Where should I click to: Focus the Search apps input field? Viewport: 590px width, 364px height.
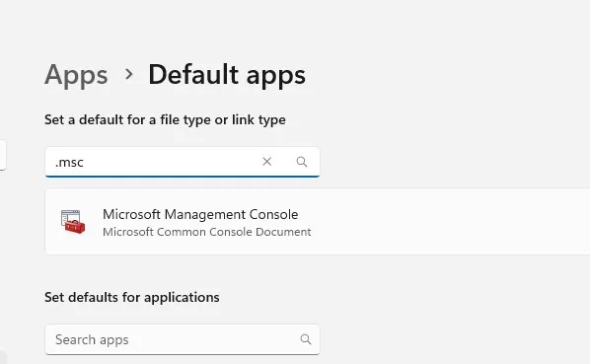(x=183, y=339)
